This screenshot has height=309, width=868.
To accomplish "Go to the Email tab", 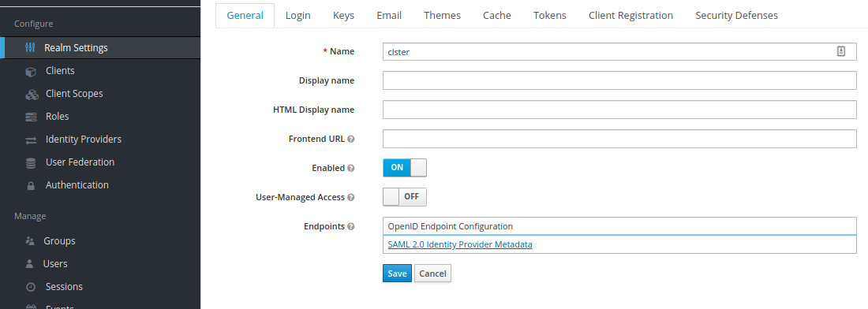I will (x=389, y=16).
